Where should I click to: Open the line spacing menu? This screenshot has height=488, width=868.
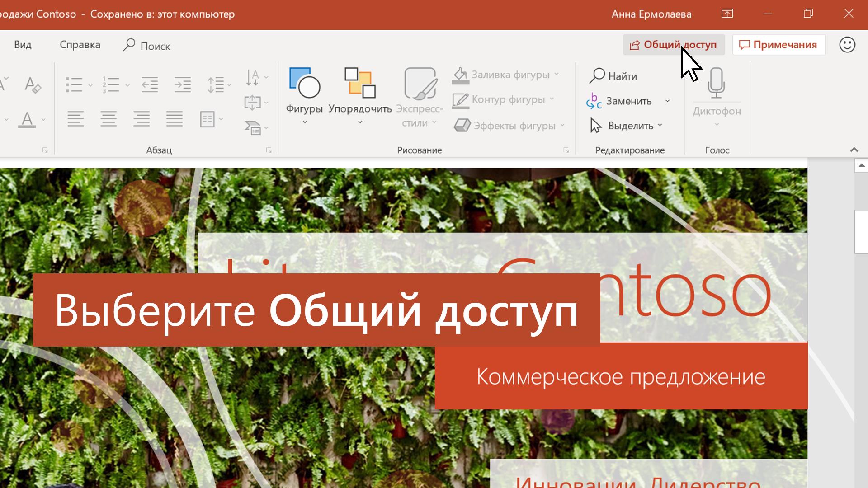219,84
